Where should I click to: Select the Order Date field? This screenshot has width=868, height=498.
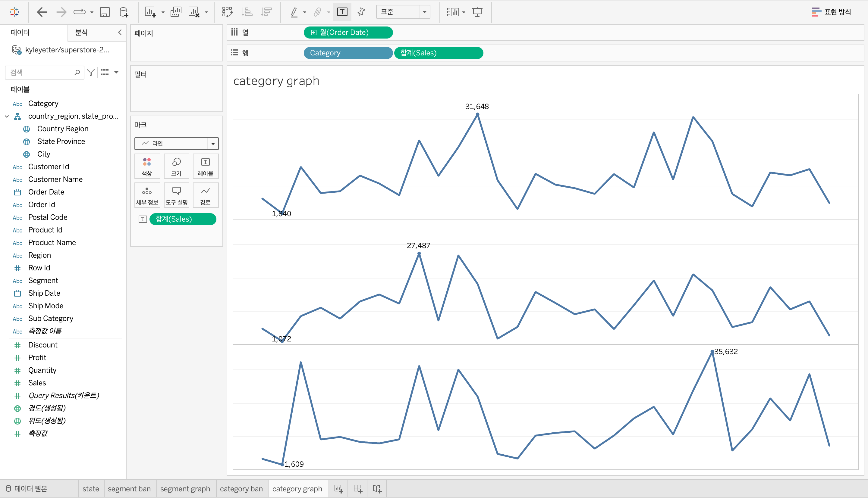click(46, 192)
